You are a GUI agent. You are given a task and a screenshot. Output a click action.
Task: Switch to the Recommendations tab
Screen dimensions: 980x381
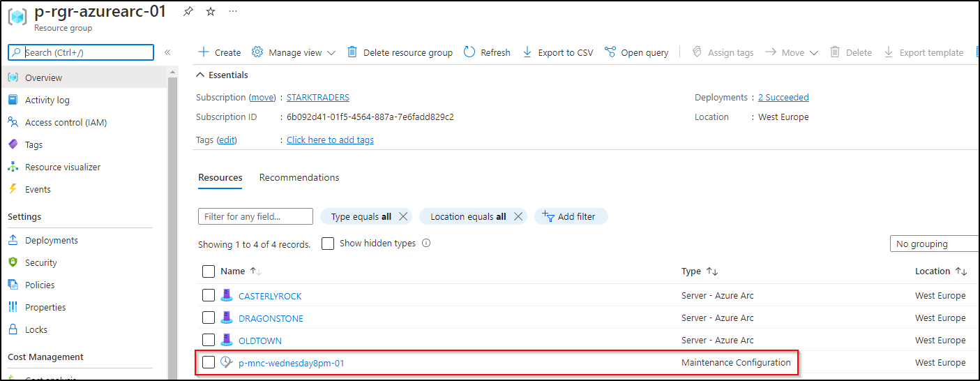point(299,177)
